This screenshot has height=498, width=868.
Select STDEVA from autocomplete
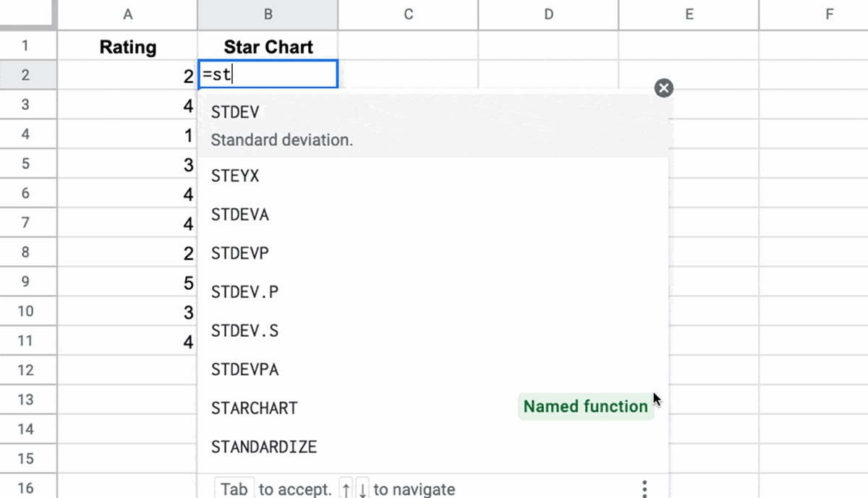pos(239,214)
